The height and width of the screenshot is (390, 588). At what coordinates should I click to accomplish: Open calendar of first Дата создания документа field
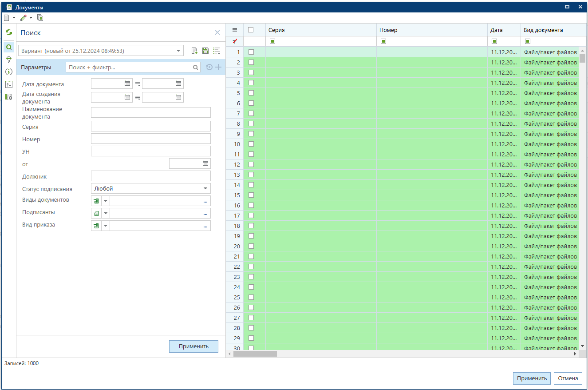127,97
